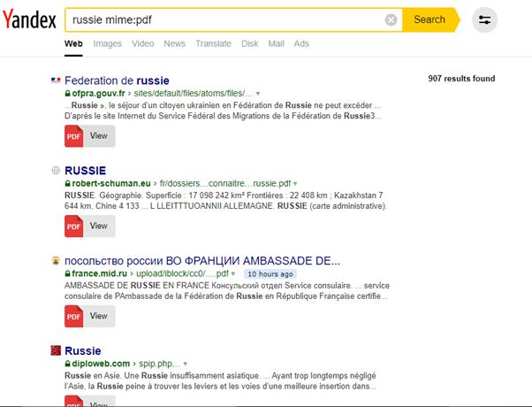Viewport: 532px width, 407px height.
Task: Click View button under robert-schuman.eu result
Action: pyautogui.click(x=99, y=226)
